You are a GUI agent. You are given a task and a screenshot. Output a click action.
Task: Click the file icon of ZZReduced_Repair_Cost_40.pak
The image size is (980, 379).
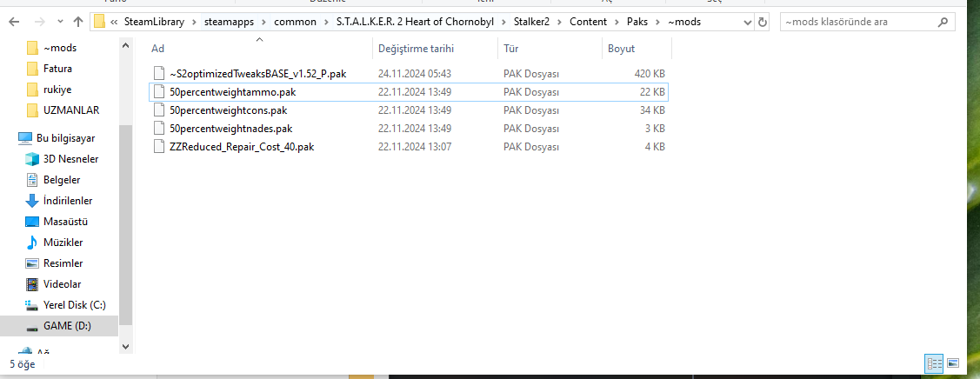(x=159, y=147)
